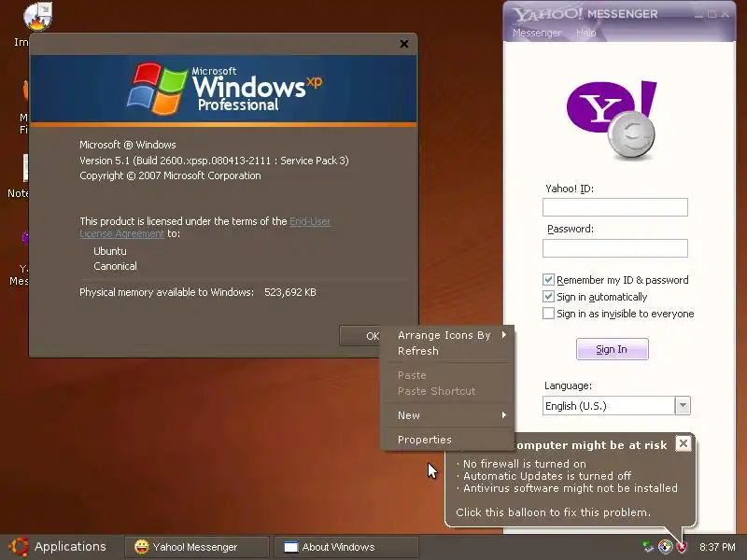Select the Canonical licensee text
The image size is (747, 560).
click(115, 266)
